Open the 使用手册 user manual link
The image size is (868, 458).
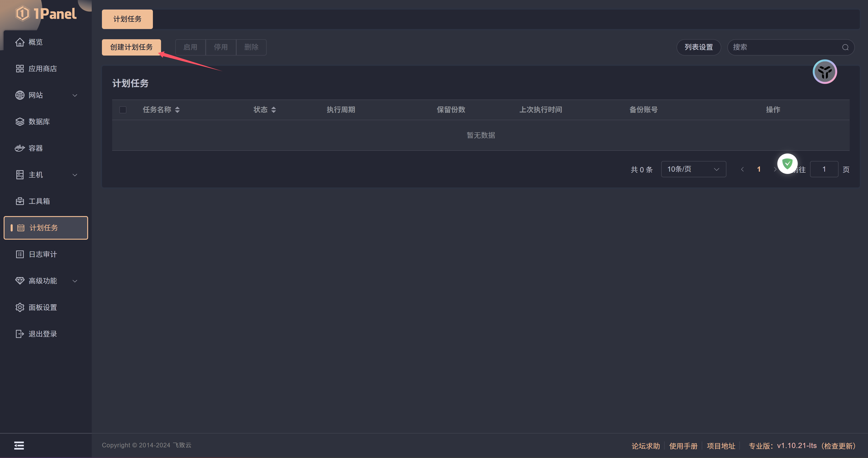click(683, 446)
